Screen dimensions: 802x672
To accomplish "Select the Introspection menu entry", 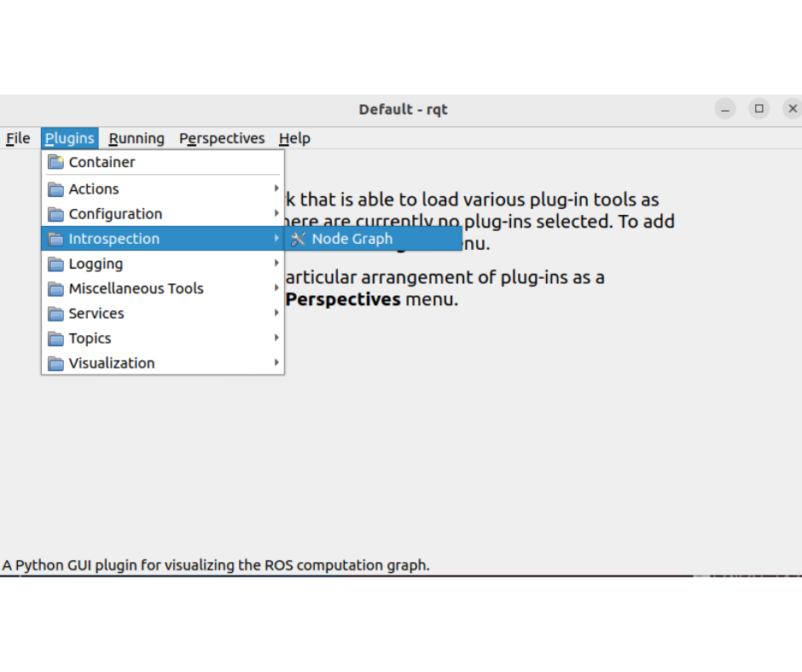I will [x=114, y=239].
